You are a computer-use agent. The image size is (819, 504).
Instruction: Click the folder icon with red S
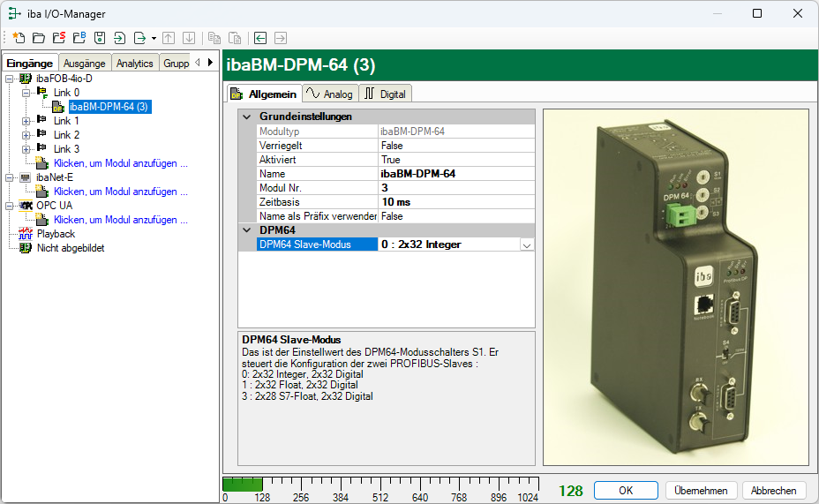(x=58, y=38)
